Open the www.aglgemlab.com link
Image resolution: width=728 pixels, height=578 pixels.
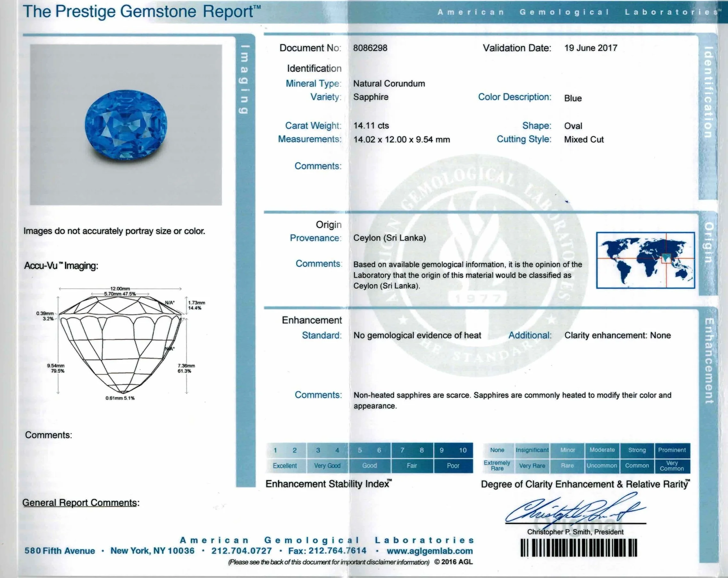(x=429, y=551)
